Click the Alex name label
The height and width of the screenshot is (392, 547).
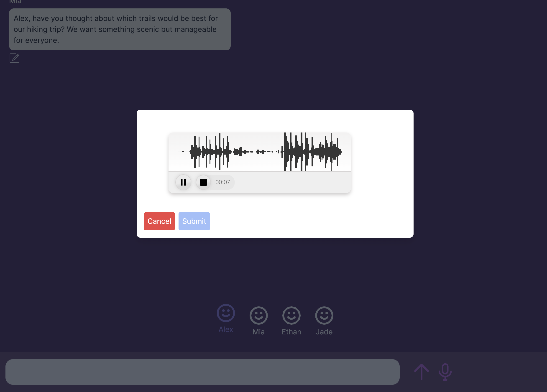[226, 329]
